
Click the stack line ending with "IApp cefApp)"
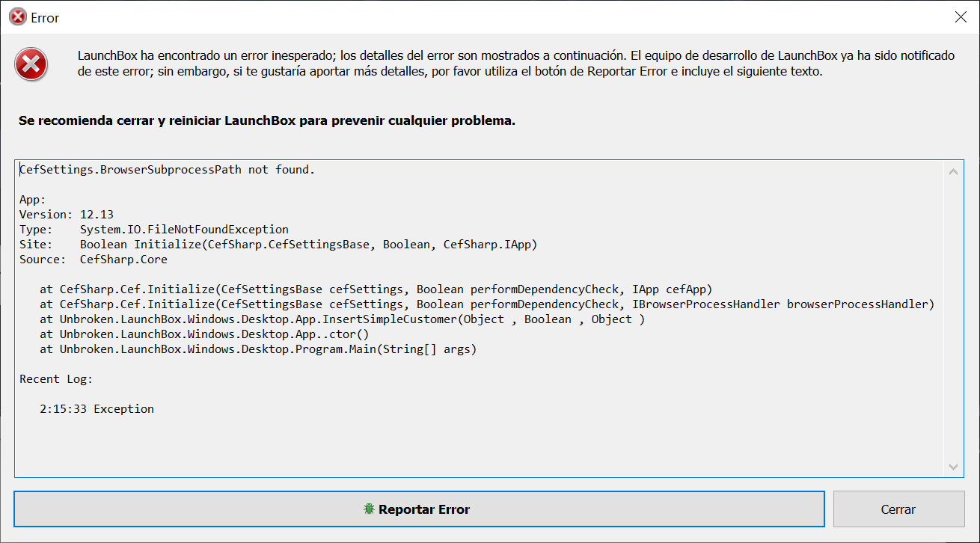(376, 289)
